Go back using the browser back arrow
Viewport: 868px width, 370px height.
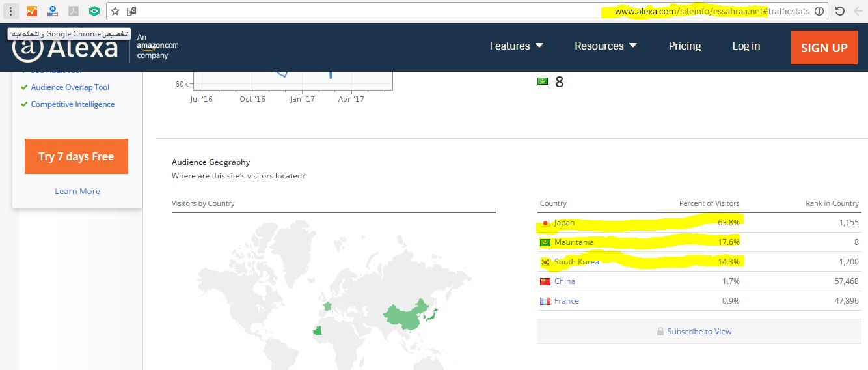pos(858,11)
